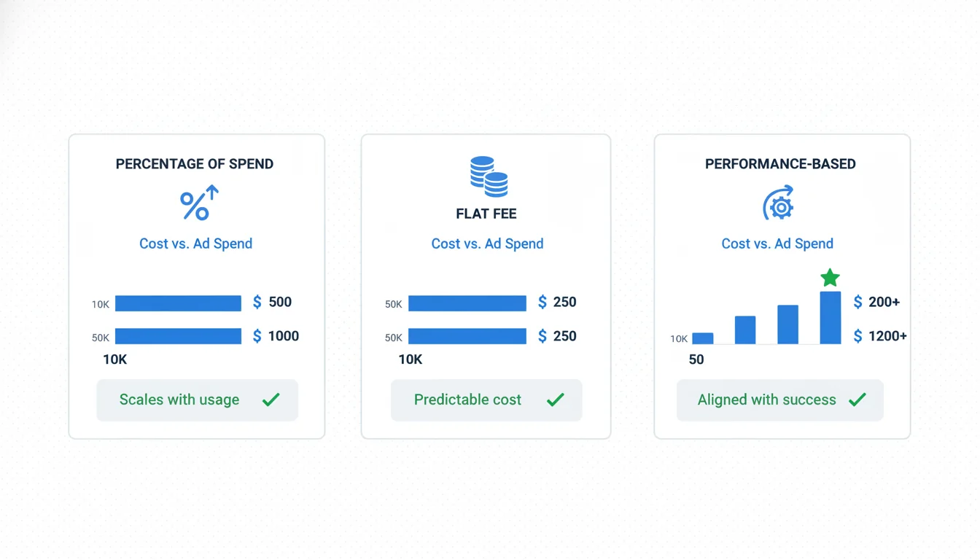
Task: Toggle the checkmark beside Scales with usage
Action: pyautogui.click(x=271, y=400)
